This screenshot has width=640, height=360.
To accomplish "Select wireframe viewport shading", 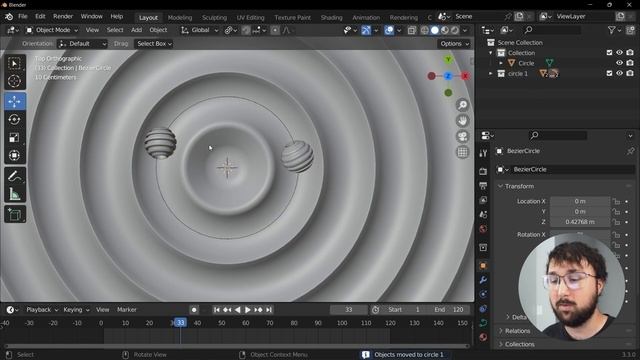I will pos(424,30).
